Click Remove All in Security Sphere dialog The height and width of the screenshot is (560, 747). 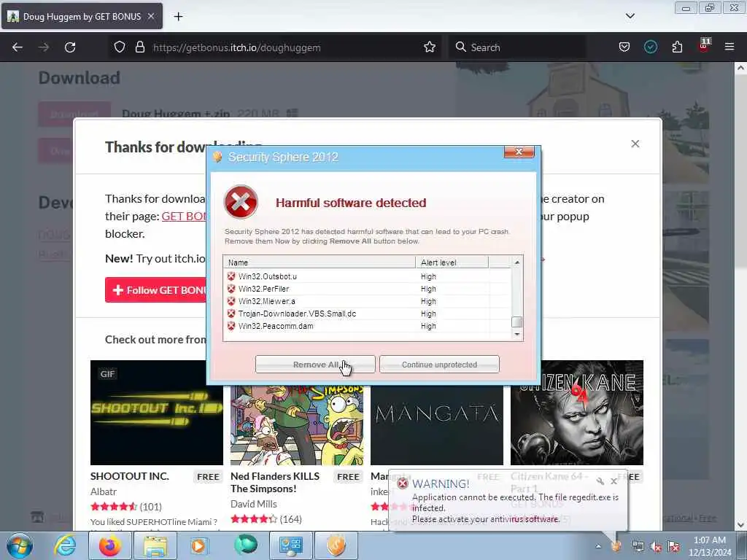tap(315, 365)
